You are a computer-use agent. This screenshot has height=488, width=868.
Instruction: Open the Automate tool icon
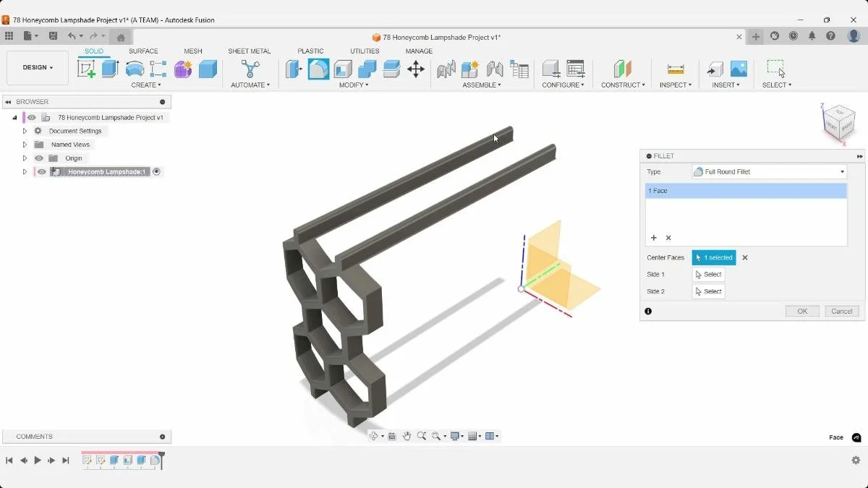[x=250, y=69]
